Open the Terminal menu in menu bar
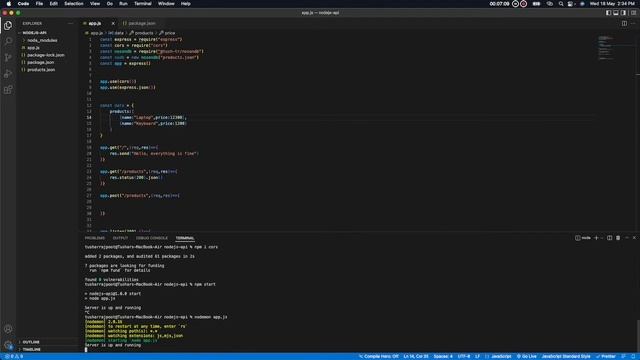640x360 pixels. click(x=143, y=4)
